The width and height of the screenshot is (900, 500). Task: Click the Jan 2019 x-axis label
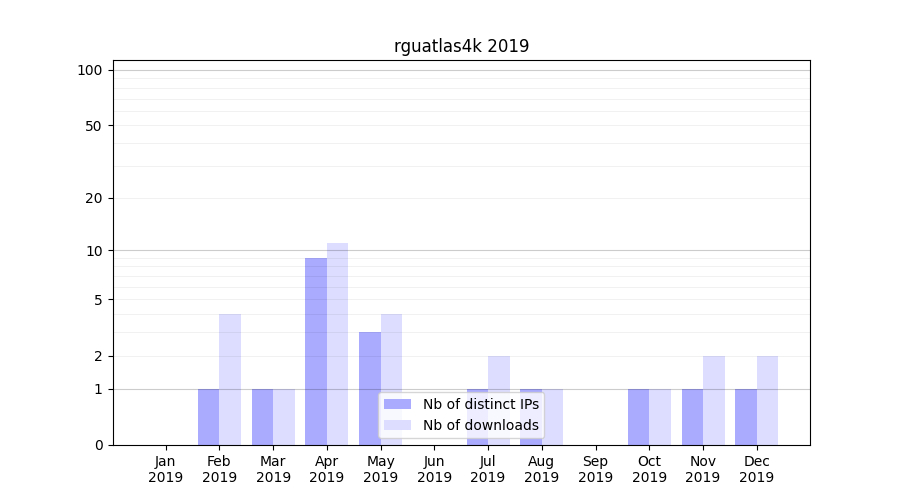pyautogui.click(x=166, y=469)
